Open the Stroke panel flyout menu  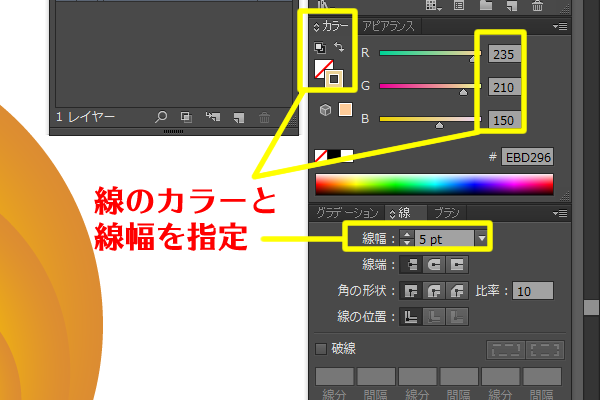coord(561,213)
